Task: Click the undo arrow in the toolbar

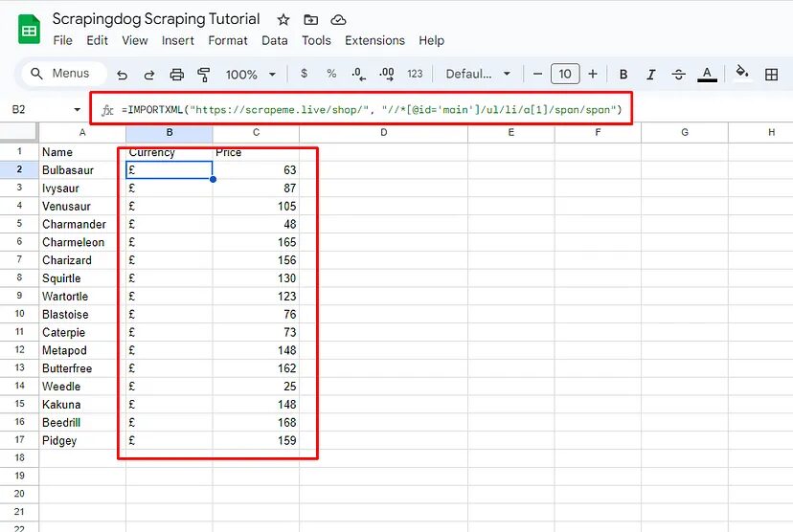Action: point(122,75)
